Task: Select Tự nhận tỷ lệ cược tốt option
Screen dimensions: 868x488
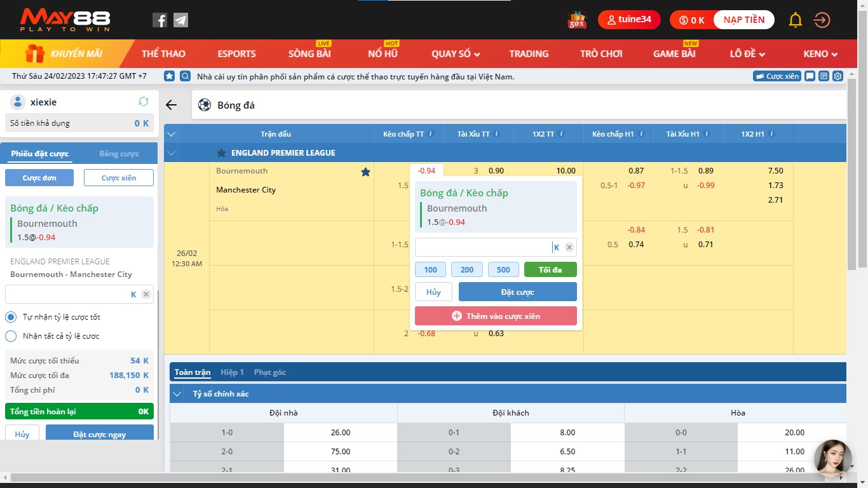Action: point(11,317)
